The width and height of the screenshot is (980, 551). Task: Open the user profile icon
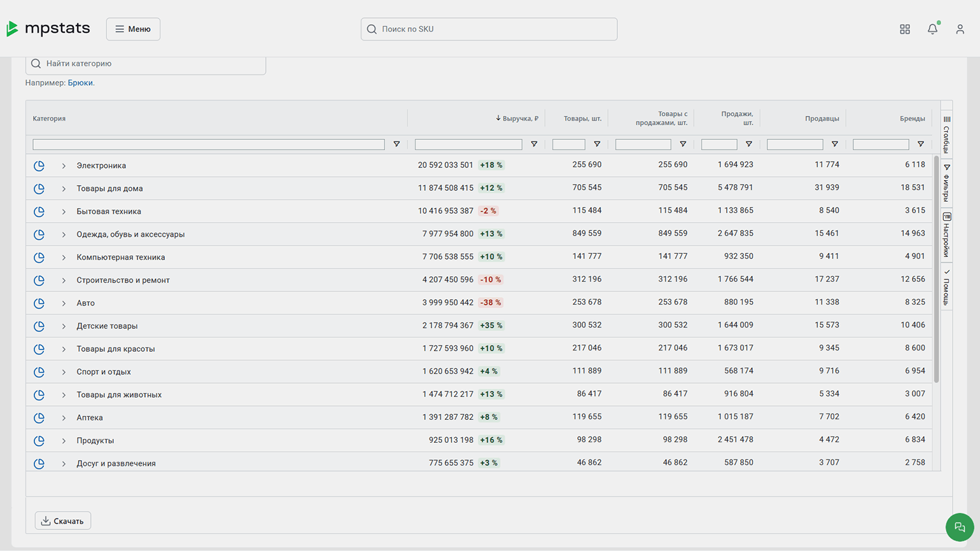[x=960, y=29]
